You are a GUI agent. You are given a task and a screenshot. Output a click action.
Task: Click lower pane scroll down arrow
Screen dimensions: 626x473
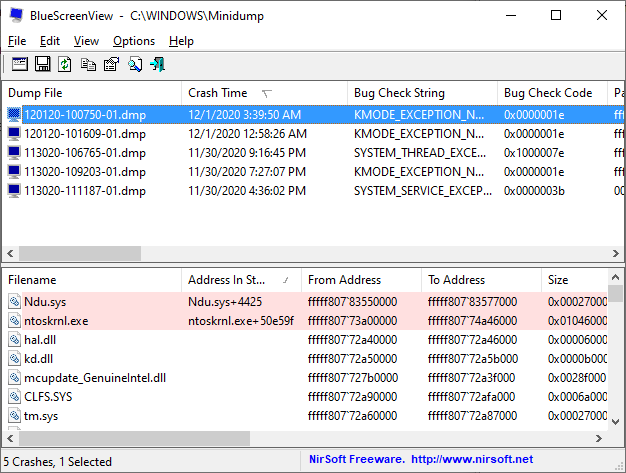point(616,422)
